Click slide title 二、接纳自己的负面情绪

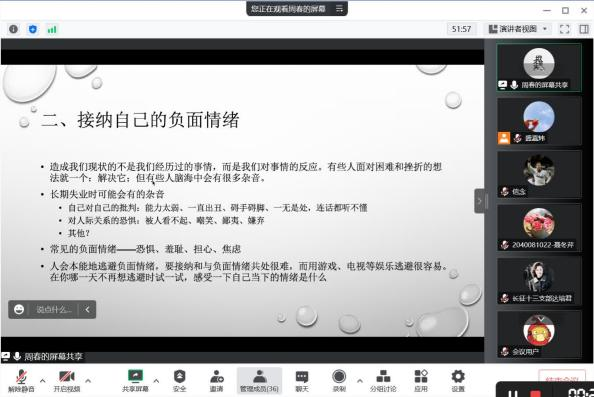click(x=140, y=120)
